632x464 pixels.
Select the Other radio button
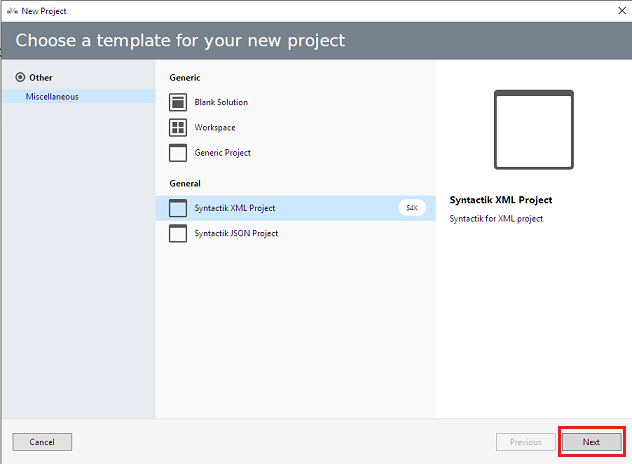[x=20, y=77]
